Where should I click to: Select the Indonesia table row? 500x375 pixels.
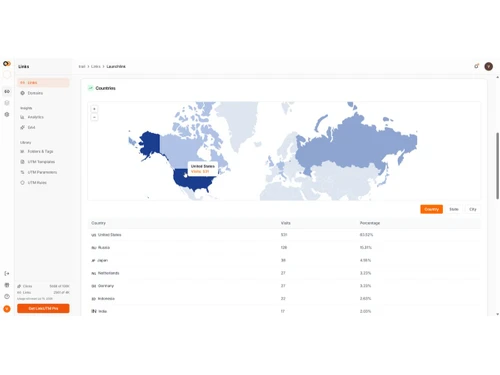point(284,299)
